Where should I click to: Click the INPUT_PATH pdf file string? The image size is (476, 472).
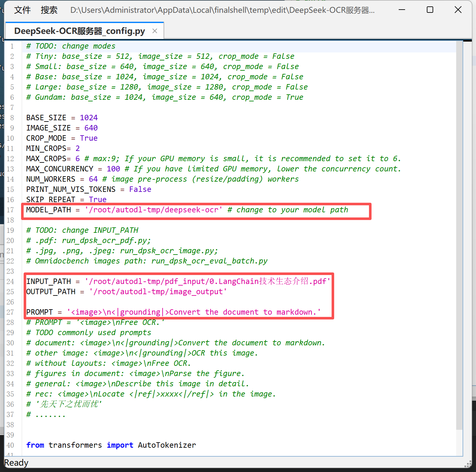207,281
